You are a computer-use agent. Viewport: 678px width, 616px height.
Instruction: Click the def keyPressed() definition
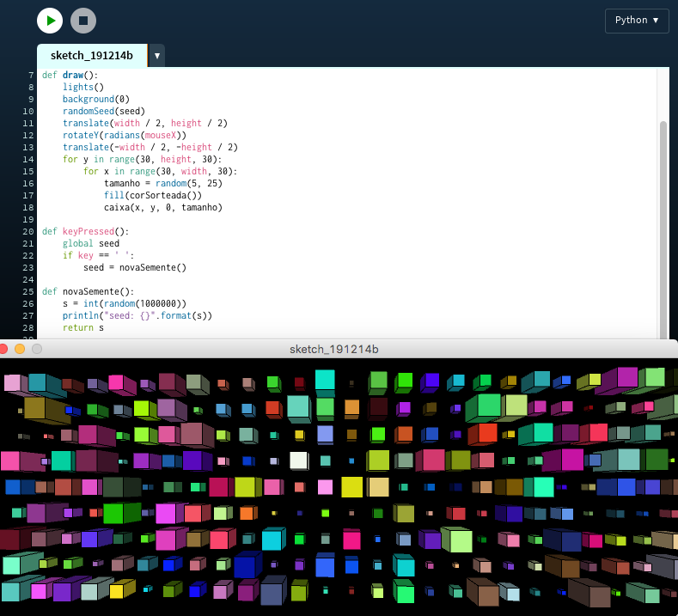pyautogui.click(x=85, y=231)
